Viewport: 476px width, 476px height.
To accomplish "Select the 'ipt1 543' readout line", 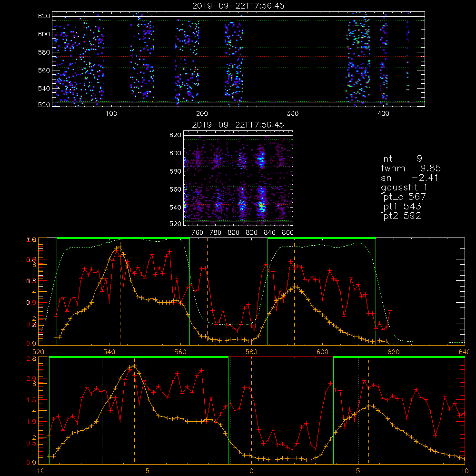I will pyautogui.click(x=401, y=207).
